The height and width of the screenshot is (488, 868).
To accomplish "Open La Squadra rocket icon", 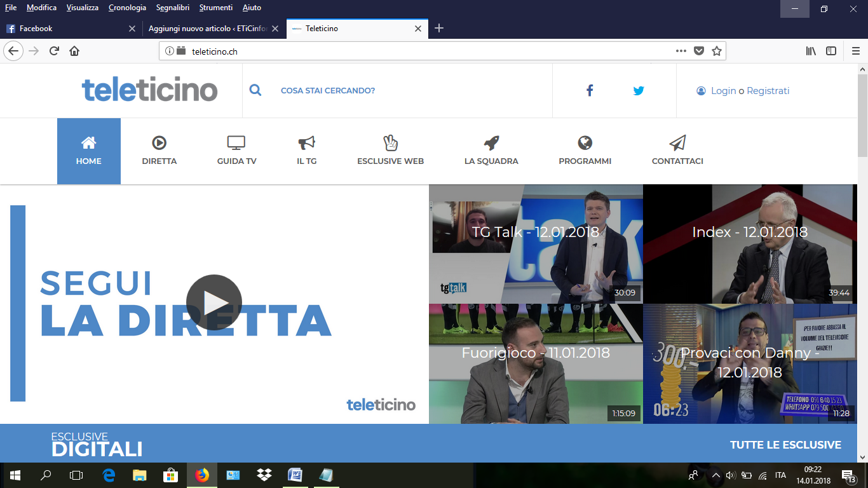I will tap(491, 142).
